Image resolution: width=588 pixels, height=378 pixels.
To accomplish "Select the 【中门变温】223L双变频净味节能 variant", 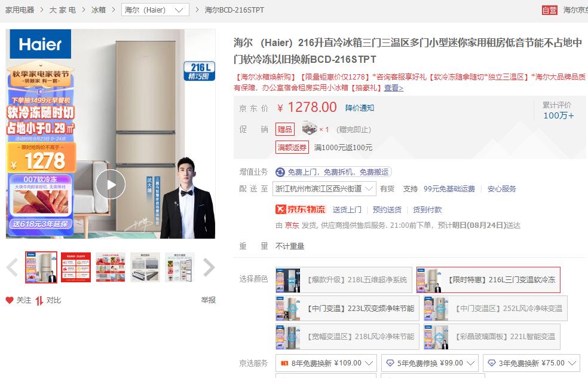I will pyautogui.click(x=347, y=309).
